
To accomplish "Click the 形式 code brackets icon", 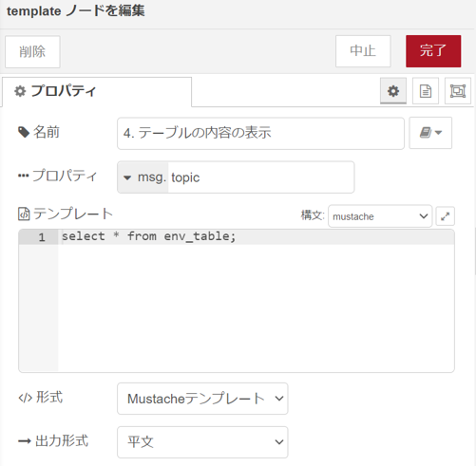I will (26, 398).
